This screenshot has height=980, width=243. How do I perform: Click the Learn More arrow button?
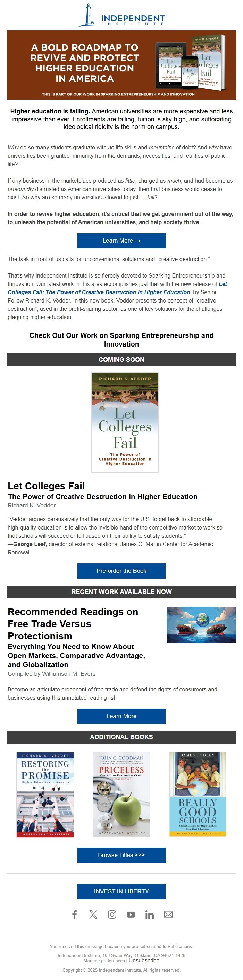coord(121,241)
